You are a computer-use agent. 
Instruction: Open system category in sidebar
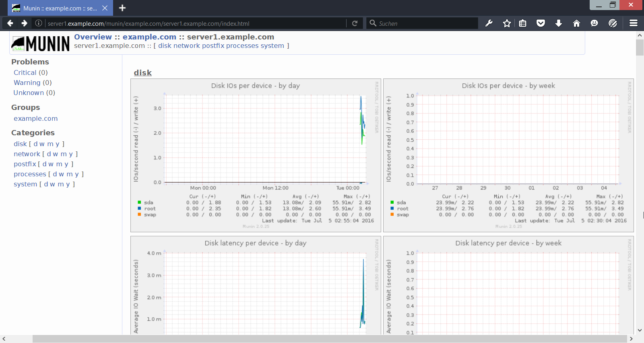pos(25,184)
